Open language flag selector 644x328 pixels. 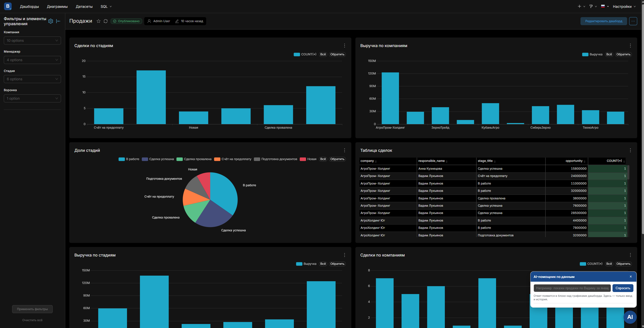point(605,7)
